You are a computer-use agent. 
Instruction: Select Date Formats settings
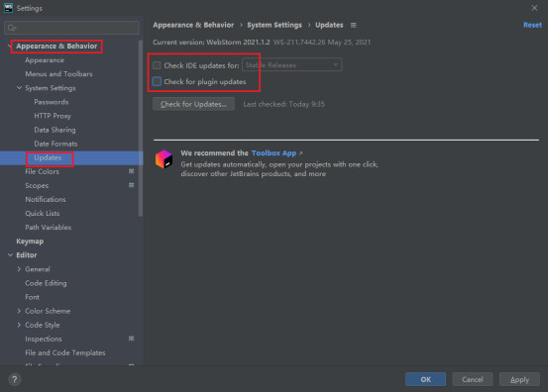(55, 144)
